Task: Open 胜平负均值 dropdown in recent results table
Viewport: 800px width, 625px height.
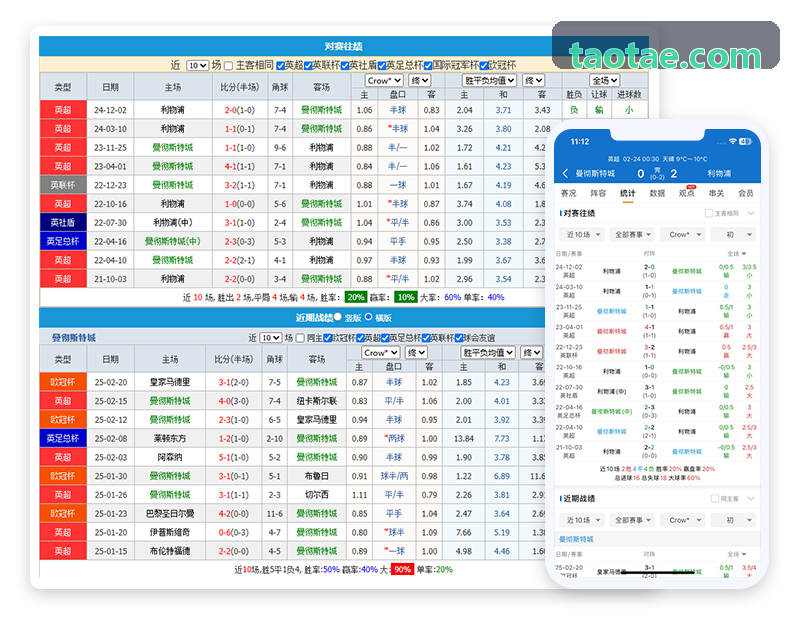Action: click(x=487, y=353)
